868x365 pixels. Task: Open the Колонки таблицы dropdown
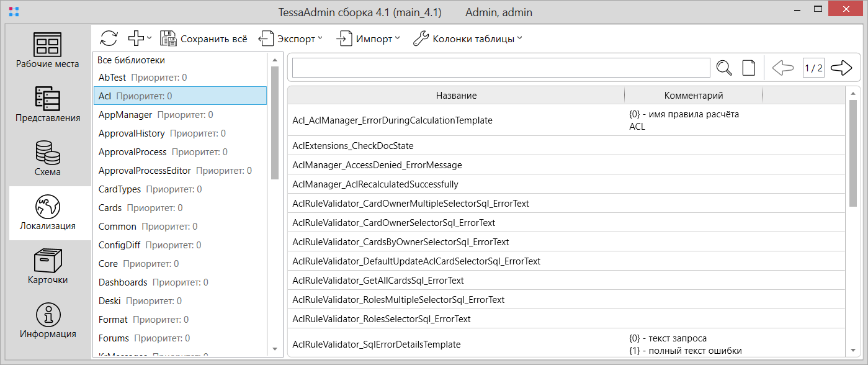coord(468,38)
